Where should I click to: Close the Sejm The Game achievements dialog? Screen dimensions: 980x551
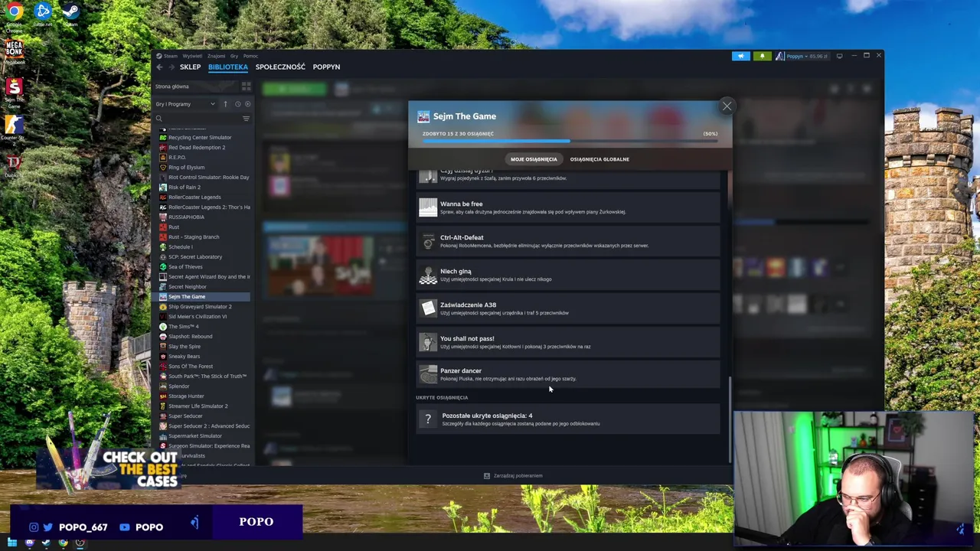[x=727, y=106]
